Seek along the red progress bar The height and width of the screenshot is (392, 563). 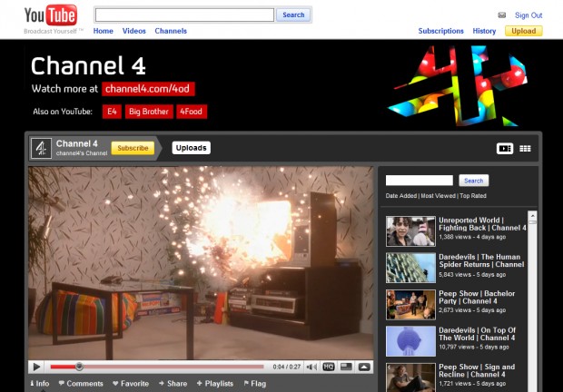(157, 367)
